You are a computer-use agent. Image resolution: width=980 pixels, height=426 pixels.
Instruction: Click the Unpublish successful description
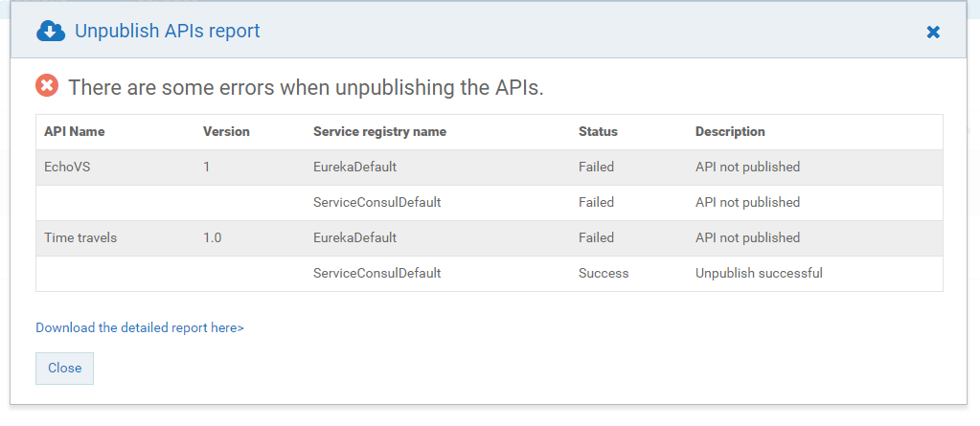click(759, 274)
